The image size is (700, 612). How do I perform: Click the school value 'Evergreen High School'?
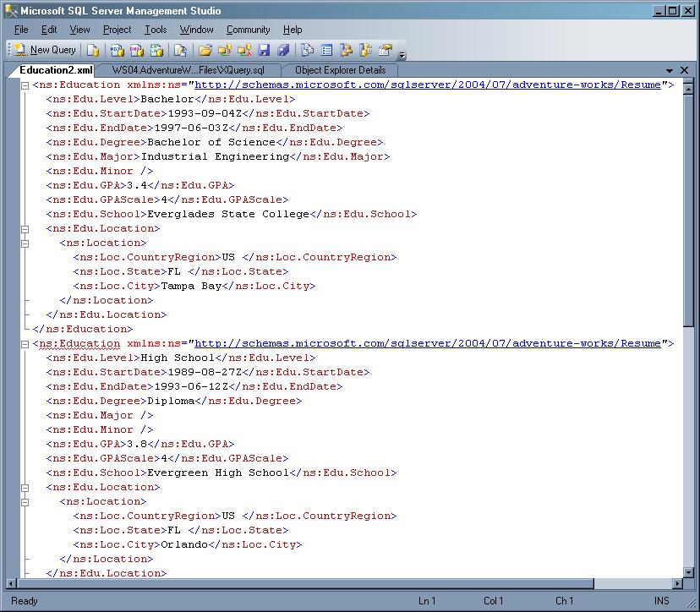pyautogui.click(x=218, y=473)
